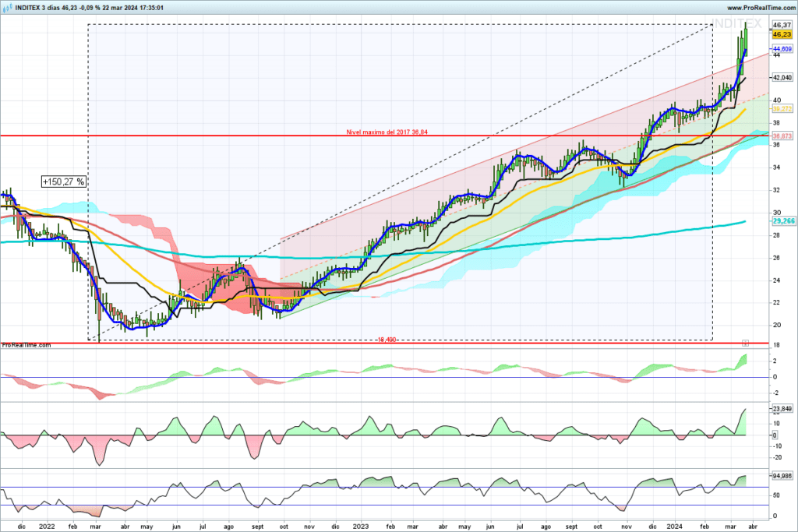Image resolution: width=798 pixels, height=532 pixels.
Task: Select the 46,37 high price label
Action: (782, 25)
